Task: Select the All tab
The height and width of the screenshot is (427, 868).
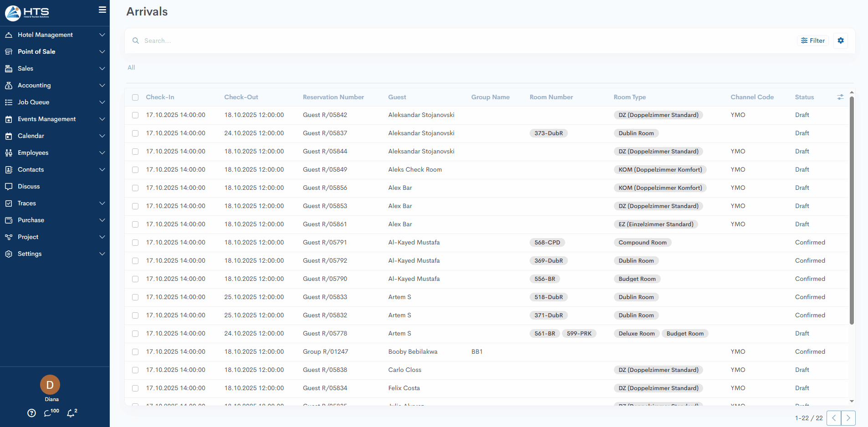Action: click(x=131, y=67)
